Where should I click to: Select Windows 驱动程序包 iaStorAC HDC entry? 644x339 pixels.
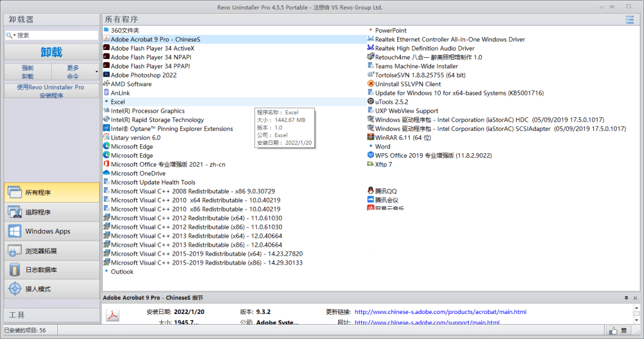click(x=490, y=120)
